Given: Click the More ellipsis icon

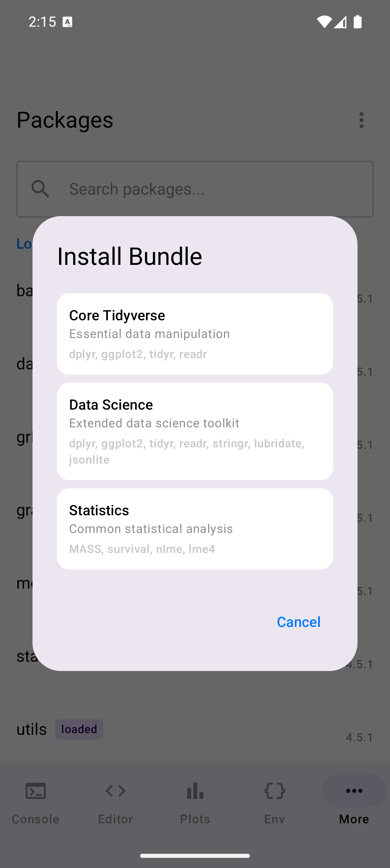Looking at the screenshot, I should tap(354, 791).
